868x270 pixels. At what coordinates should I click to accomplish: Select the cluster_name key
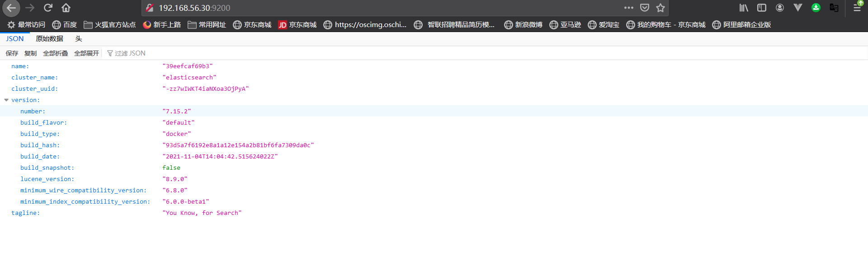pos(34,78)
